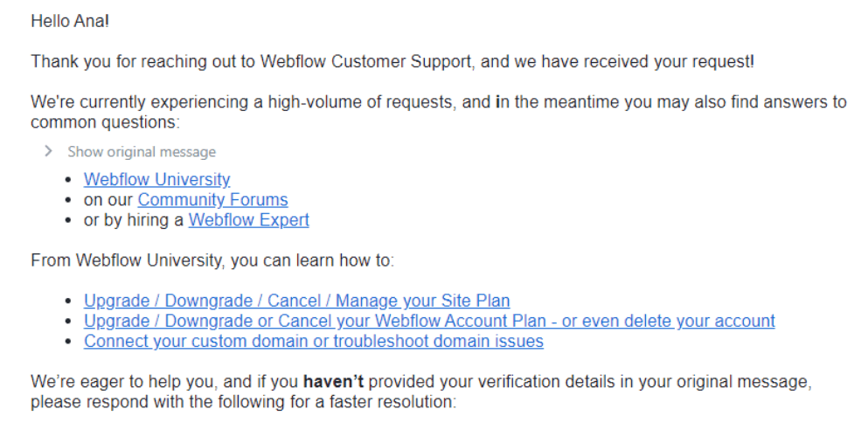Click the bullet before Connect your custom domain

point(69,342)
